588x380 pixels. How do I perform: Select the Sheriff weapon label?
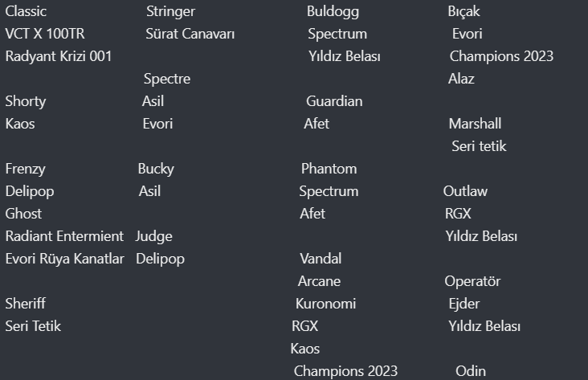(26, 304)
